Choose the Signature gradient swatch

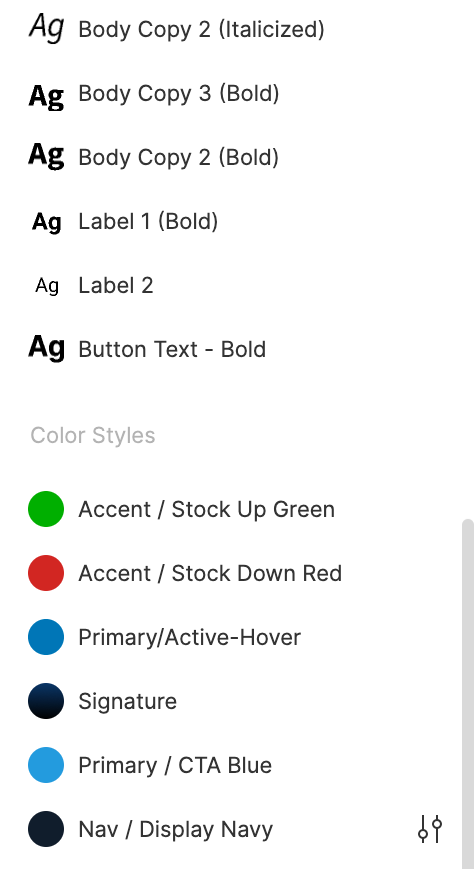pos(46,701)
